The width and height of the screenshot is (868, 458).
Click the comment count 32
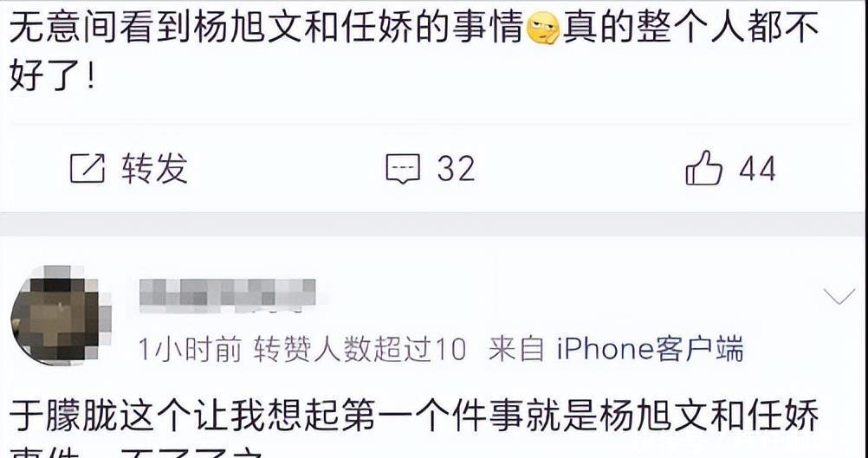click(x=457, y=168)
